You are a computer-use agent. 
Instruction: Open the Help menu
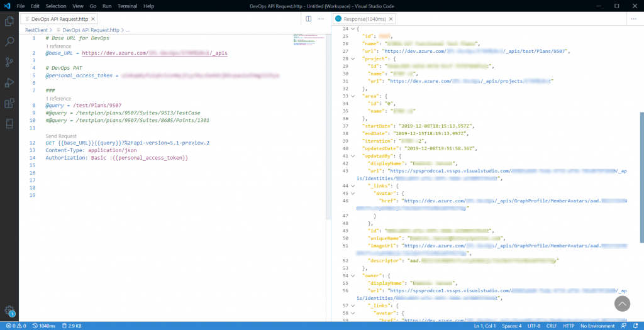click(148, 6)
